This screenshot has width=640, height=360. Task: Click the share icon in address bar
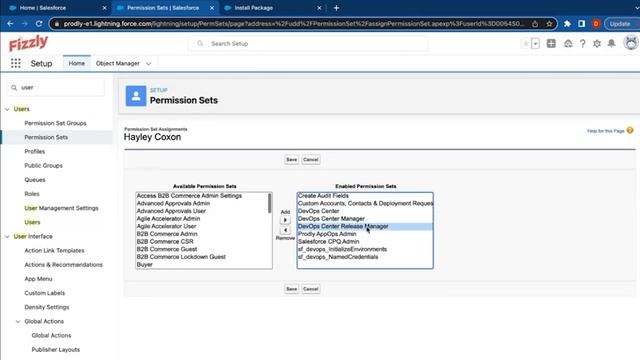535,24
